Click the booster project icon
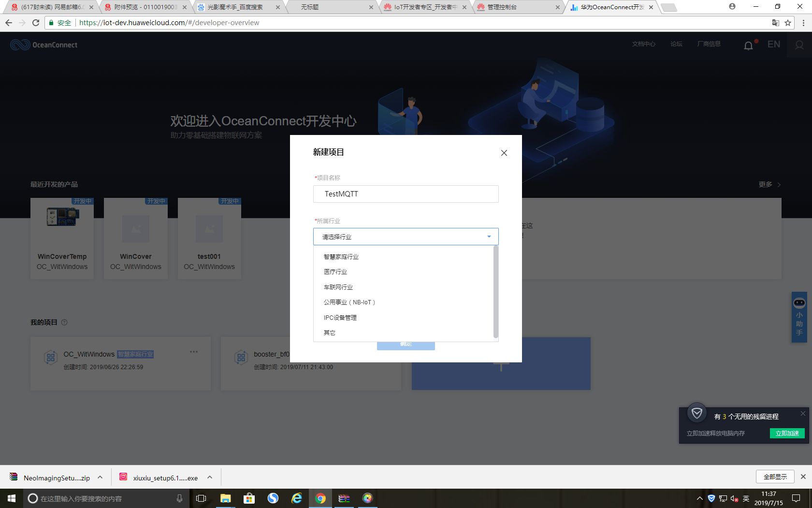Viewport: 812px width, 508px height. coord(241,358)
